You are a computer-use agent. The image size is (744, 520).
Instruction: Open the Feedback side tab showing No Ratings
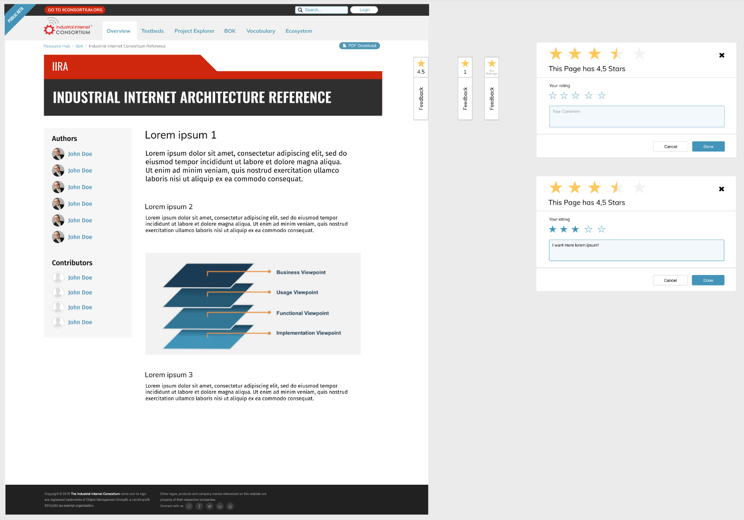492,88
